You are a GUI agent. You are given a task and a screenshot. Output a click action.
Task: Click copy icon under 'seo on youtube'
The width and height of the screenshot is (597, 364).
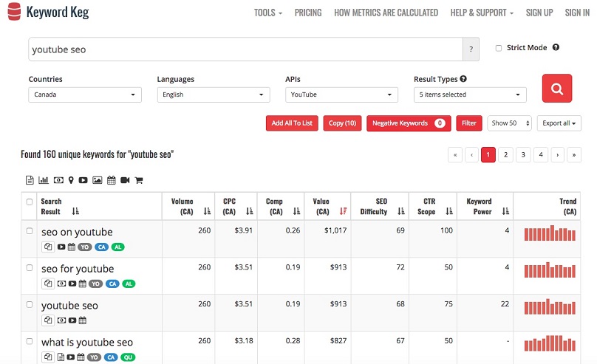point(48,247)
